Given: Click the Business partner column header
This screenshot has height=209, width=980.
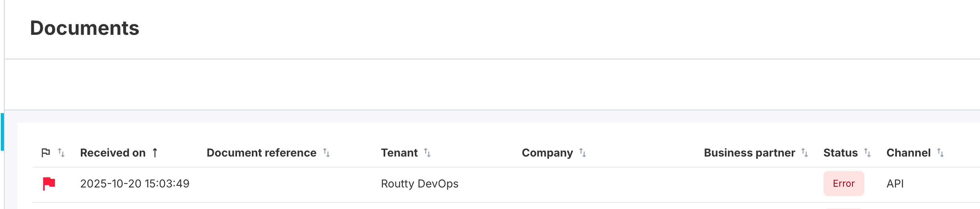Looking at the screenshot, I should coord(749,153).
